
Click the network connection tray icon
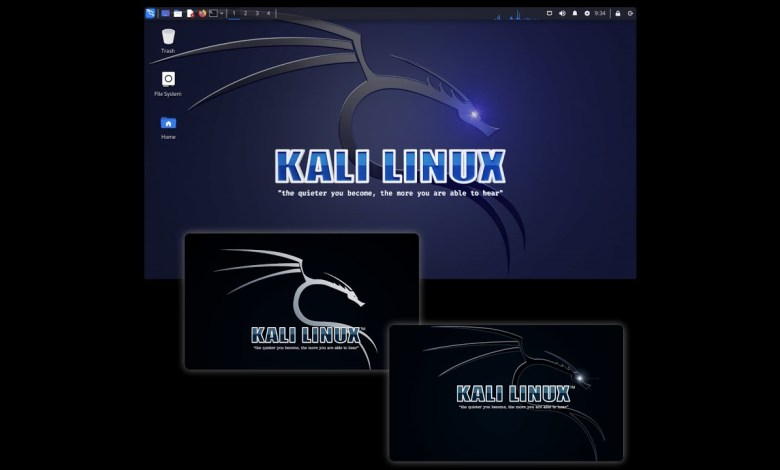pos(550,13)
